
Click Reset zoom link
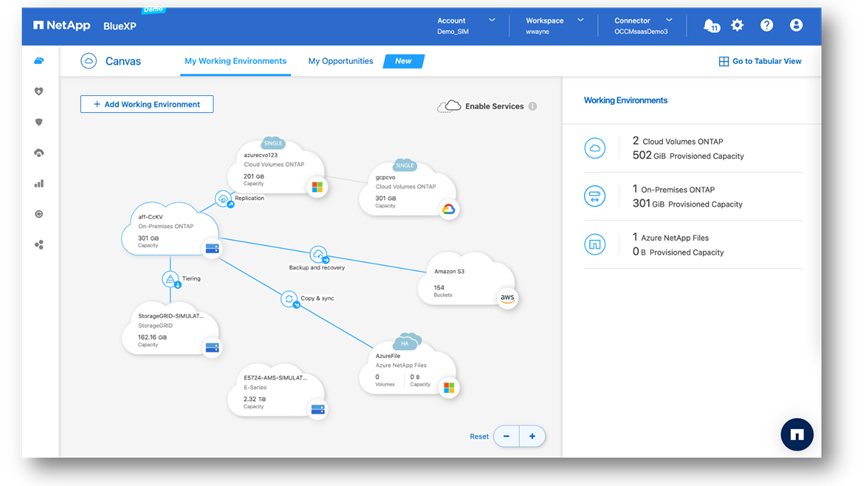pos(479,436)
